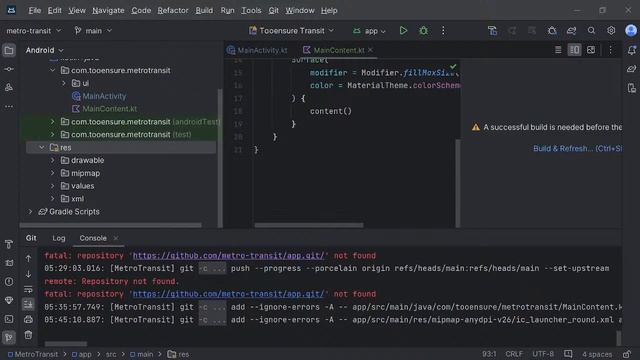This screenshot has height=360, width=640.
Task: Open metro-transit project dropdown
Action: coord(33,31)
